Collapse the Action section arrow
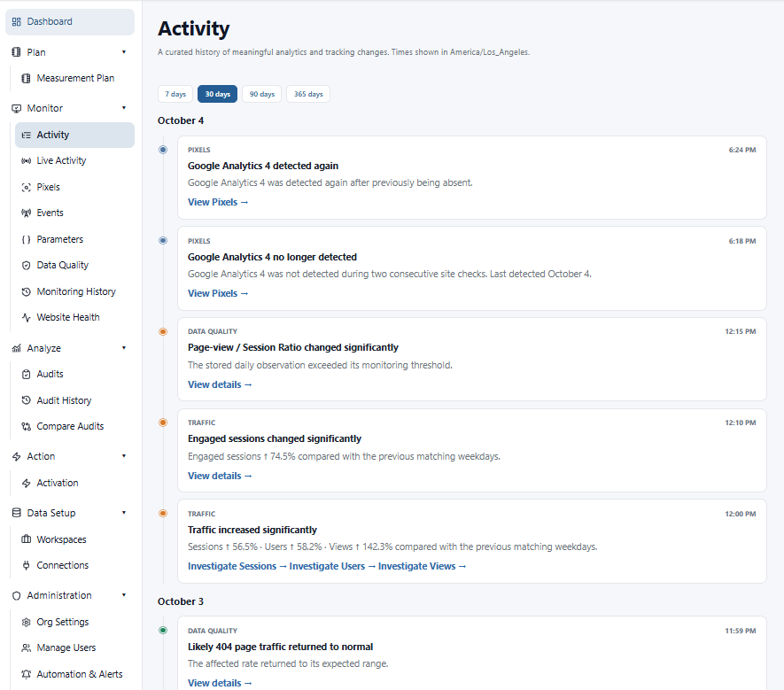Image resolution: width=784 pixels, height=690 pixels. point(124,456)
